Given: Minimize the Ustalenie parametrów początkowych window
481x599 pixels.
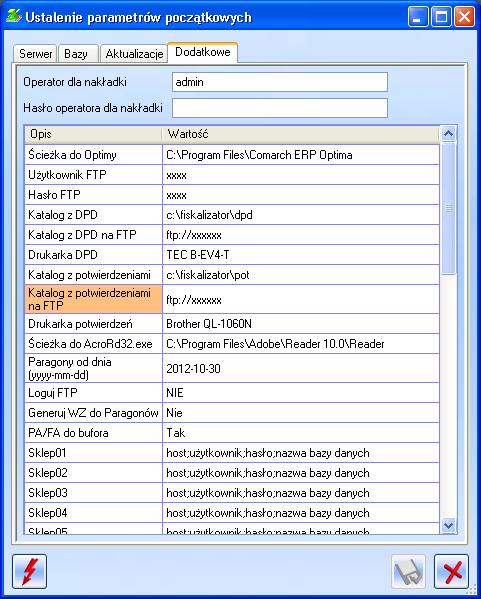Looking at the screenshot, I should [418, 17].
